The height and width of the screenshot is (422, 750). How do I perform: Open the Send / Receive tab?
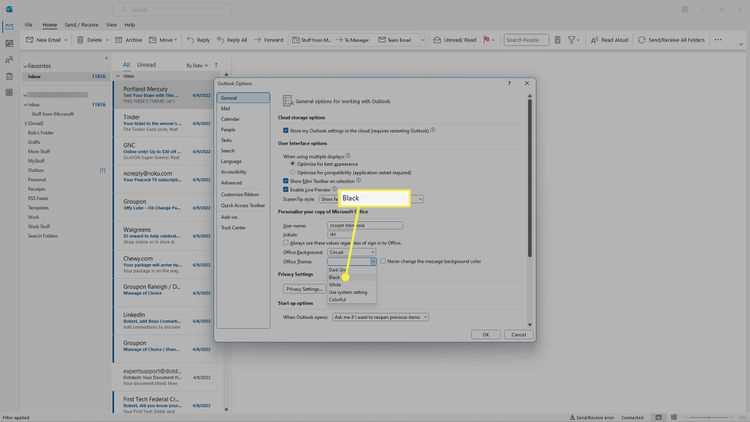pos(81,25)
